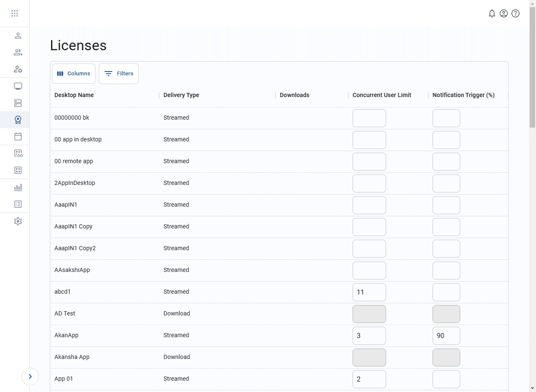Open the settings gear at sidebar bottom
The height and width of the screenshot is (392, 536).
coord(18,221)
